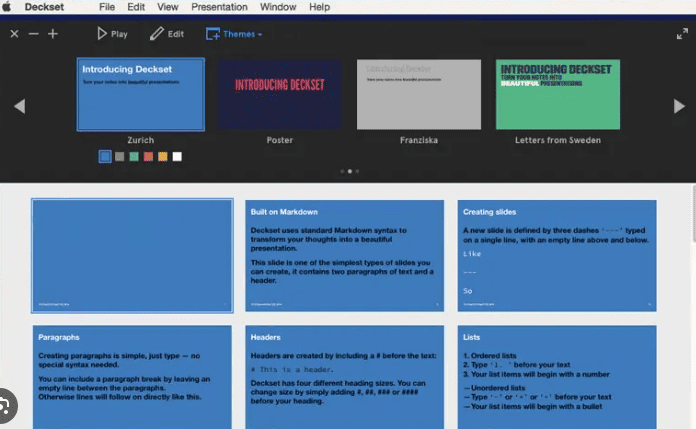696x429 pixels.
Task: Select the Built on Markdown slide
Action: (x=344, y=255)
